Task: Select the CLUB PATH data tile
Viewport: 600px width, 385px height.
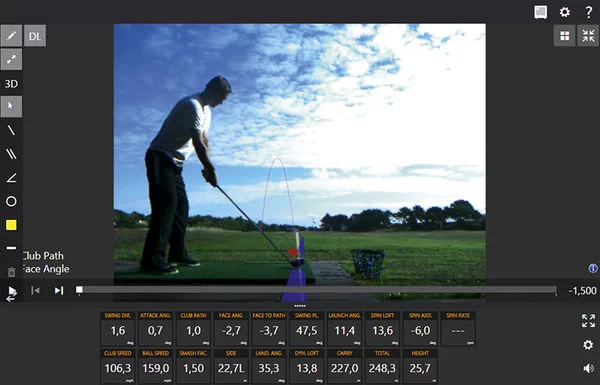Action: pos(193,329)
